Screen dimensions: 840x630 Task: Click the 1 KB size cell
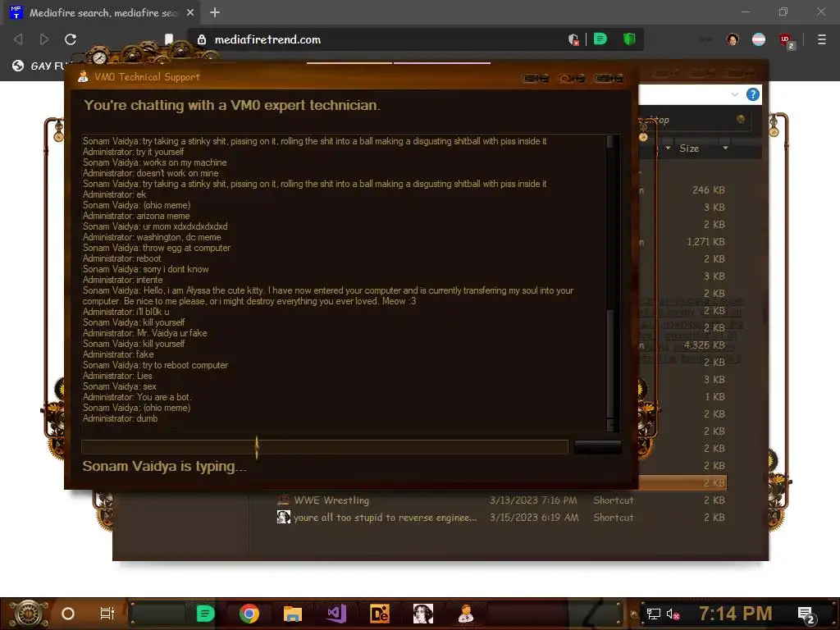click(714, 397)
